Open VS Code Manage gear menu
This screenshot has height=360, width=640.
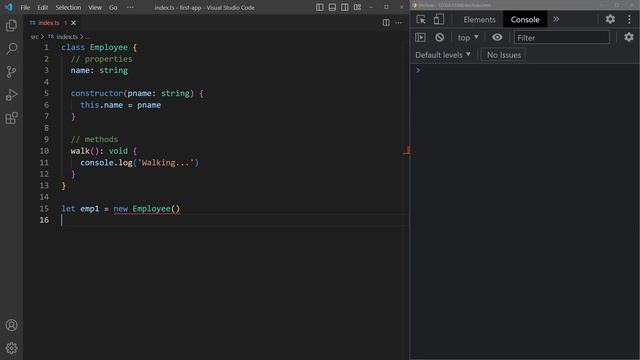(11, 348)
